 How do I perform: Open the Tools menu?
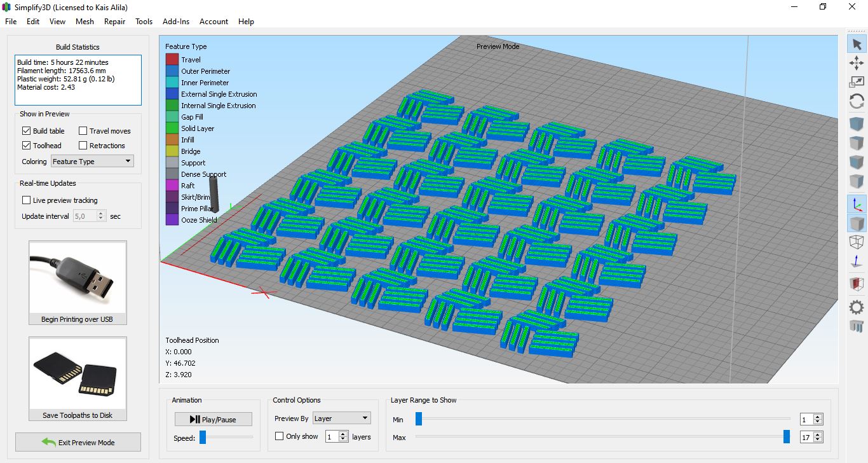[144, 22]
